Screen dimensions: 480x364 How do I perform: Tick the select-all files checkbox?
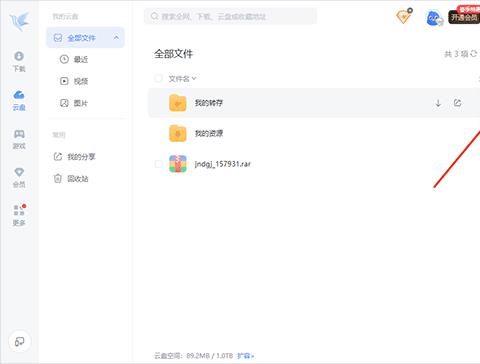pyautogui.click(x=158, y=79)
